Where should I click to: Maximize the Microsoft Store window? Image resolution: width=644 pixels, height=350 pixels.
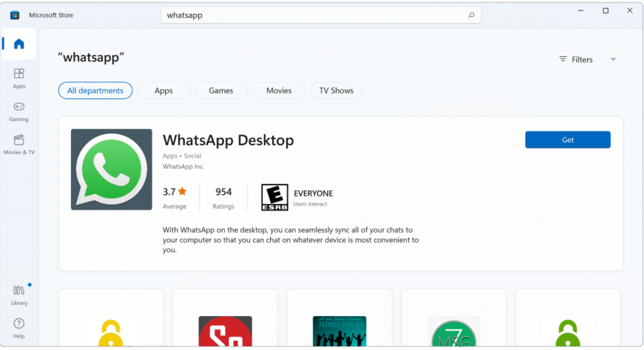(x=606, y=11)
